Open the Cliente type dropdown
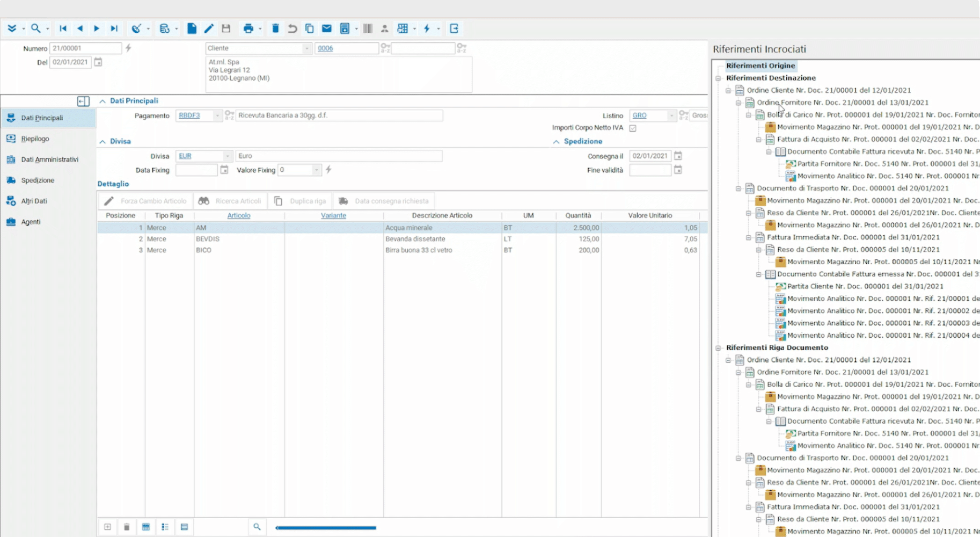The height and width of the screenshot is (537, 980). [x=306, y=48]
